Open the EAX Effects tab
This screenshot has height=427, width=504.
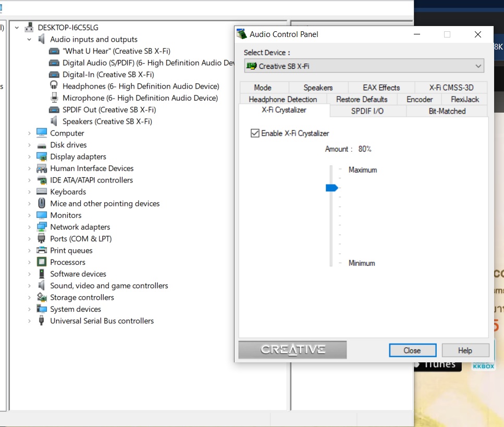382,88
